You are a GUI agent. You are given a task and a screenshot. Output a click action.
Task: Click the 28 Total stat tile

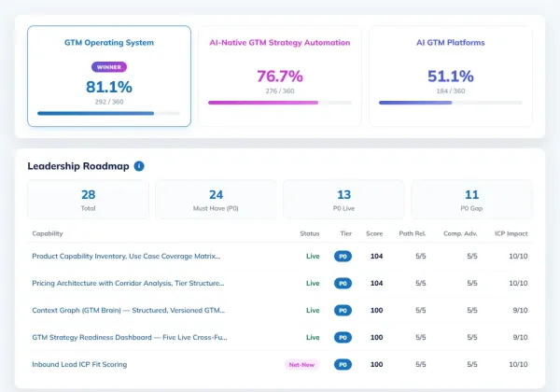pos(89,199)
